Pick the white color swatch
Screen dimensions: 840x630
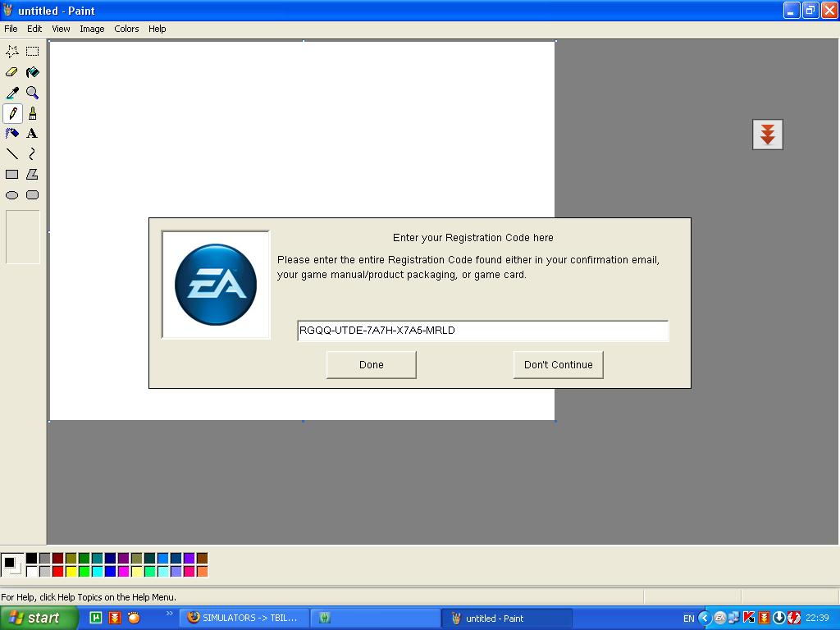pos(32,572)
